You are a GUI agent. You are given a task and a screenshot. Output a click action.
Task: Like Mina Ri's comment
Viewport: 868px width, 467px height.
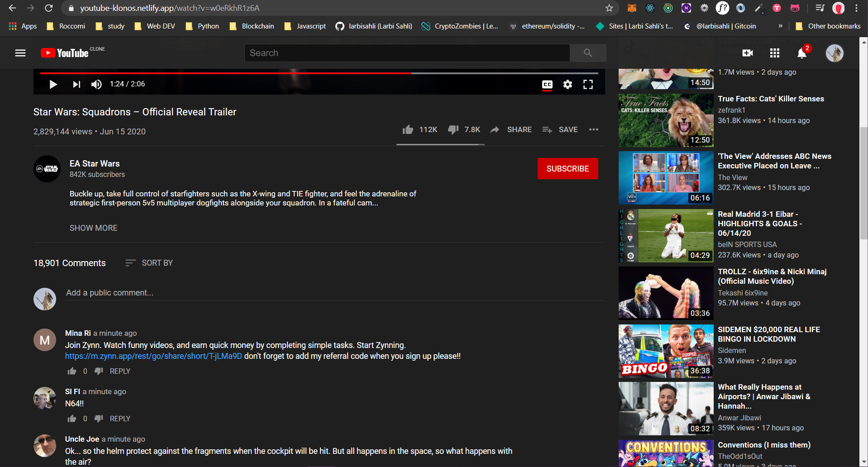72,371
